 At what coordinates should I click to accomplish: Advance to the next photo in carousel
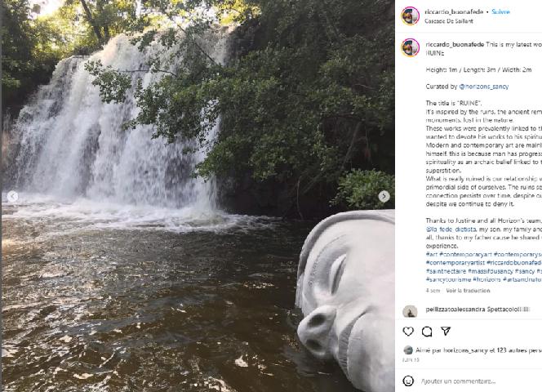[x=384, y=197]
